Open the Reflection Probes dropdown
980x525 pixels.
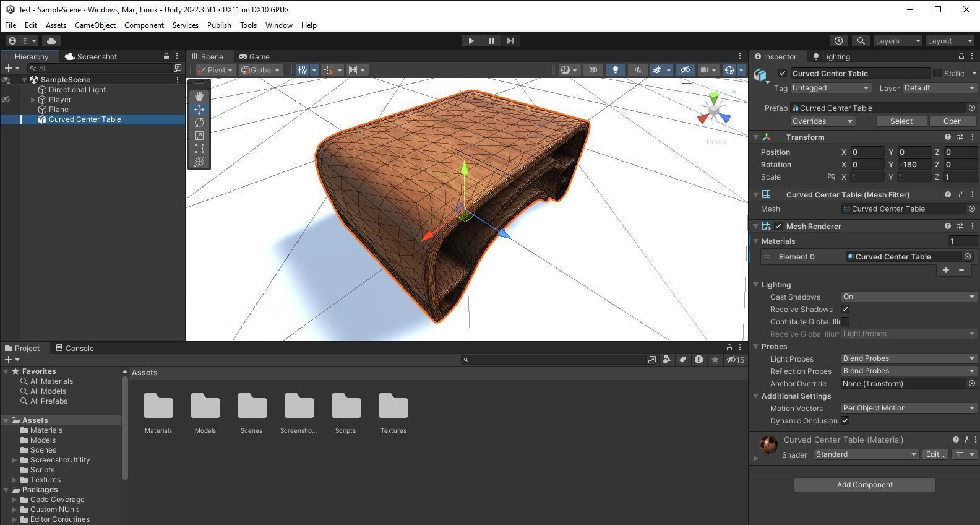[909, 371]
